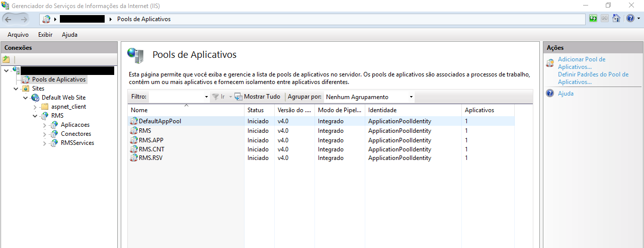644x248 pixels.
Task: Click the back navigation arrow
Action: [x=10, y=19]
